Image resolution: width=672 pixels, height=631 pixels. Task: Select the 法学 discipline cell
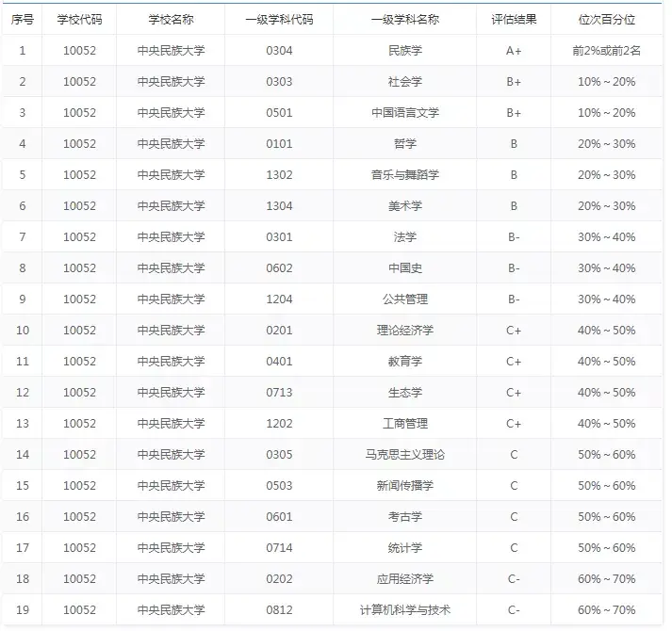click(405, 237)
